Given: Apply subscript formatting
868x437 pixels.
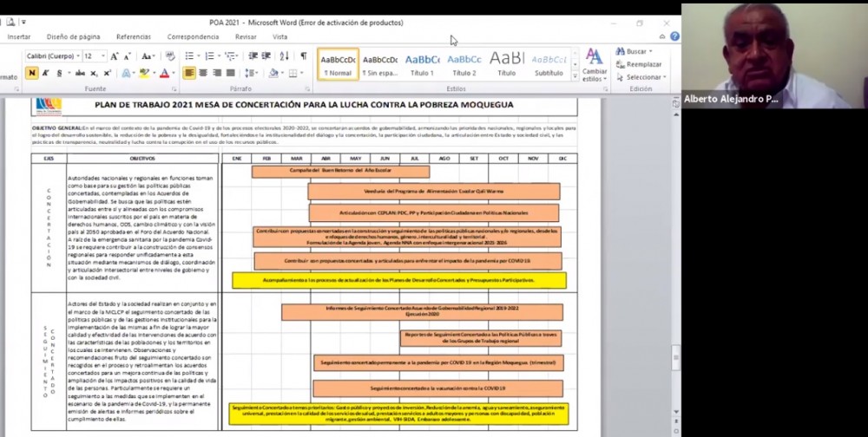Looking at the screenshot, I should click(91, 74).
